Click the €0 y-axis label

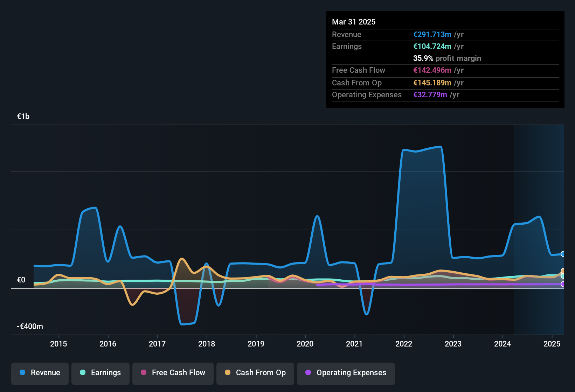[21, 280]
